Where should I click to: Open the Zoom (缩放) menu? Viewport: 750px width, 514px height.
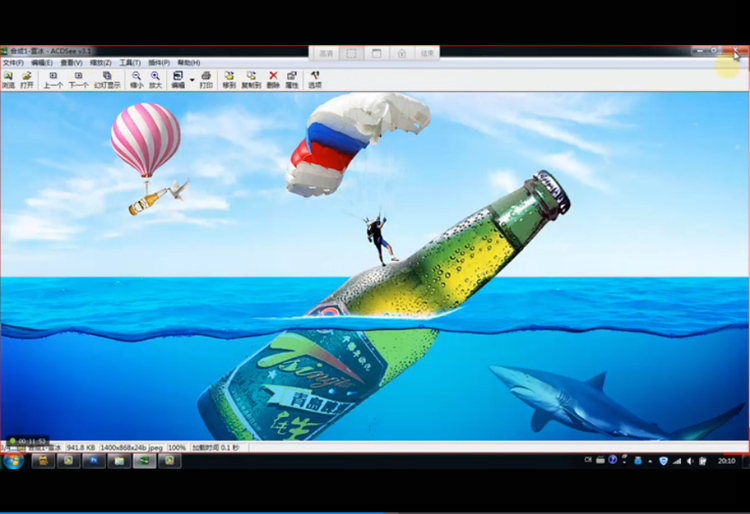(x=101, y=63)
